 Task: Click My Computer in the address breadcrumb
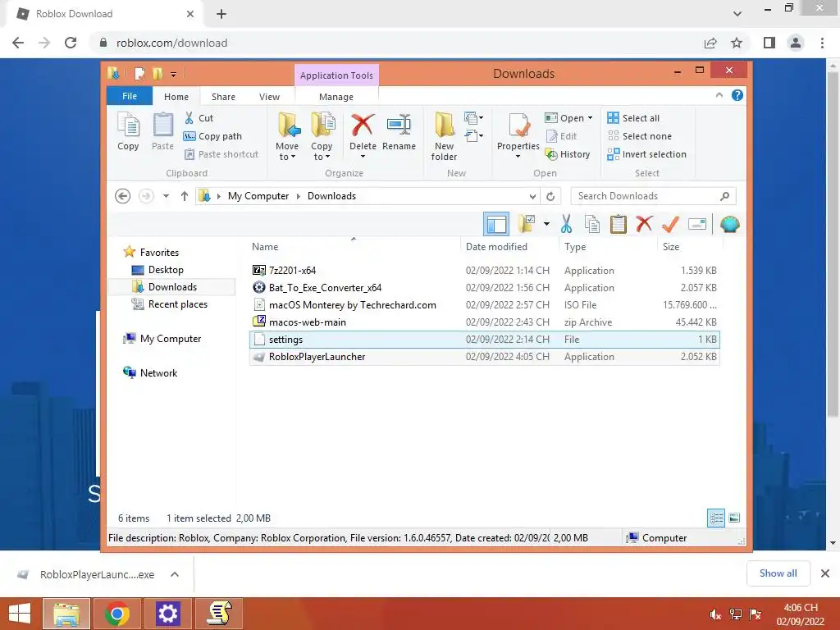[258, 196]
